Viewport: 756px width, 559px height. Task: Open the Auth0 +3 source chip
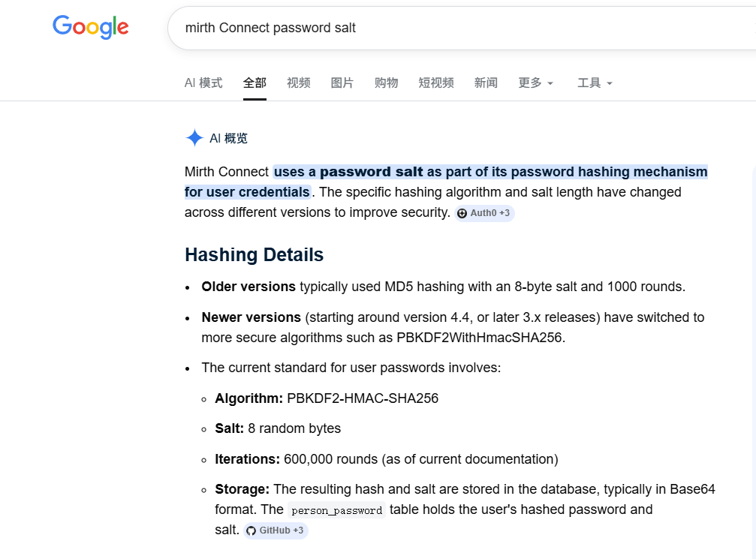coord(484,213)
